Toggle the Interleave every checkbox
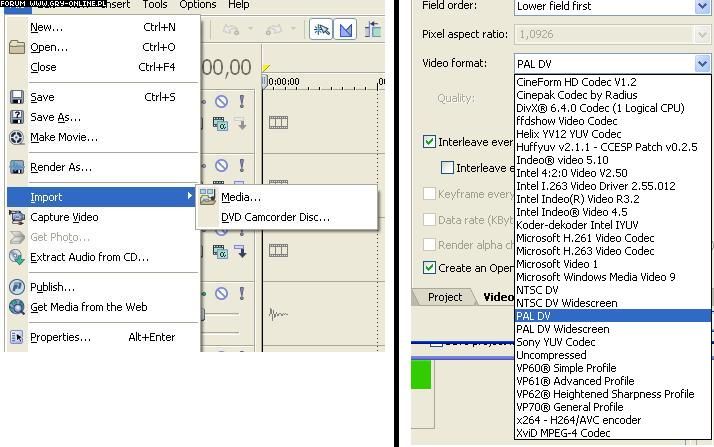 [429, 142]
